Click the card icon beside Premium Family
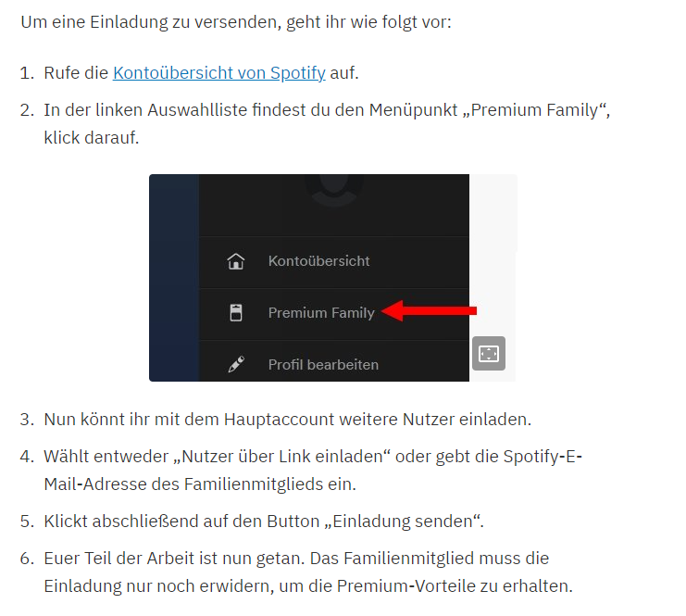The image size is (686, 616). 236,312
